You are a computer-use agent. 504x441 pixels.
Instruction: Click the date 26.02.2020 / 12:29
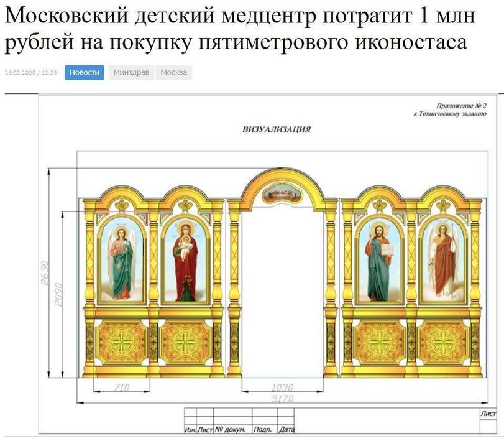[x=31, y=73]
